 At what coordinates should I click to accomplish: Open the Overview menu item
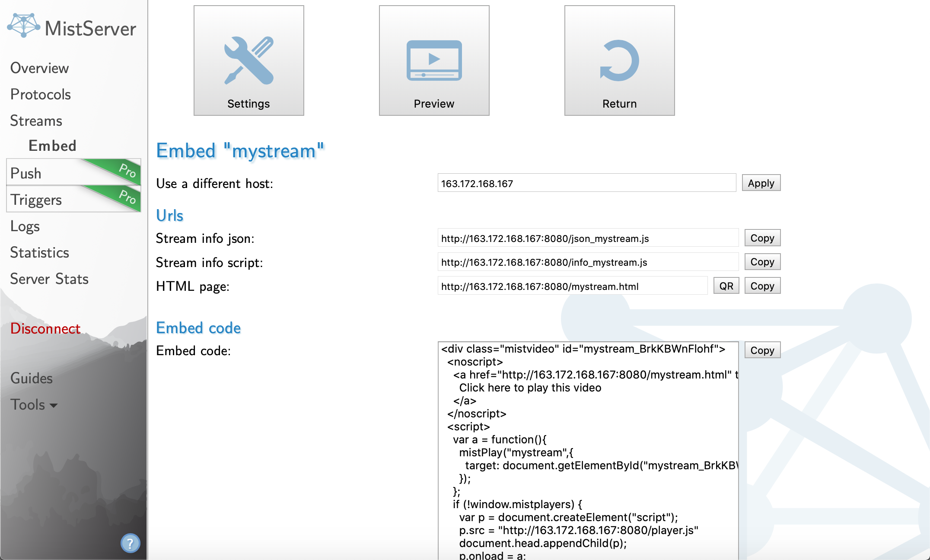pyautogui.click(x=39, y=68)
